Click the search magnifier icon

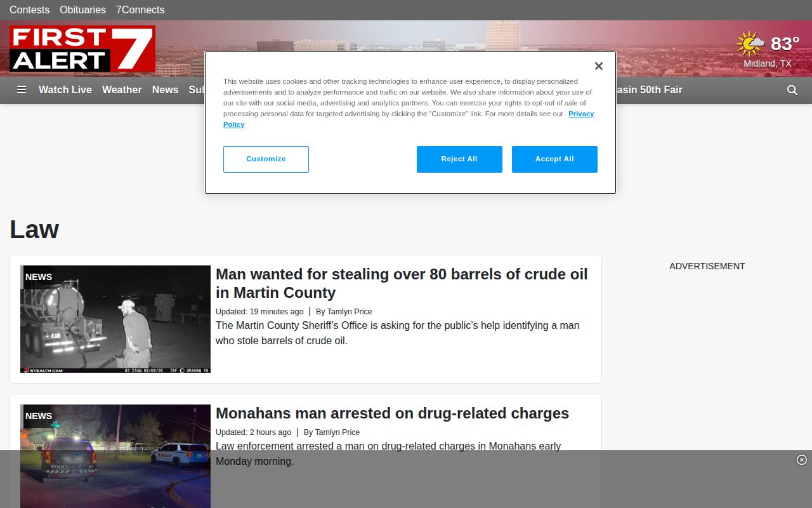[792, 90]
